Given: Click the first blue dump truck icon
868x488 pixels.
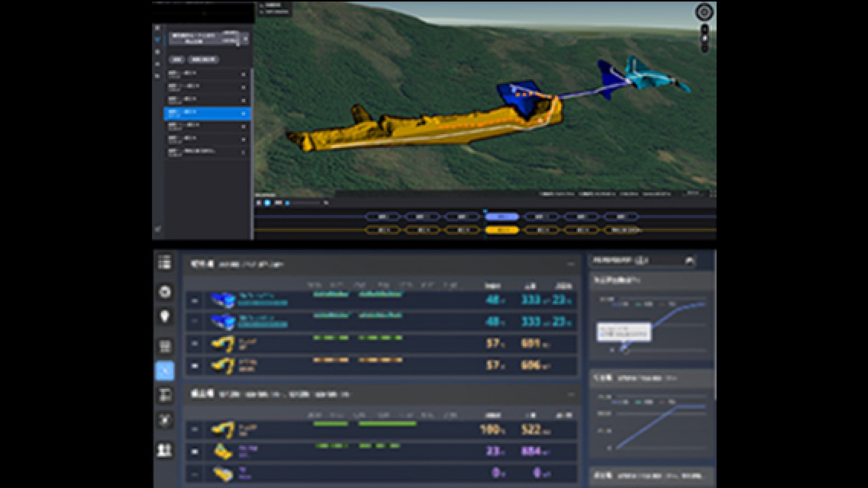Looking at the screenshot, I should tap(222, 299).
